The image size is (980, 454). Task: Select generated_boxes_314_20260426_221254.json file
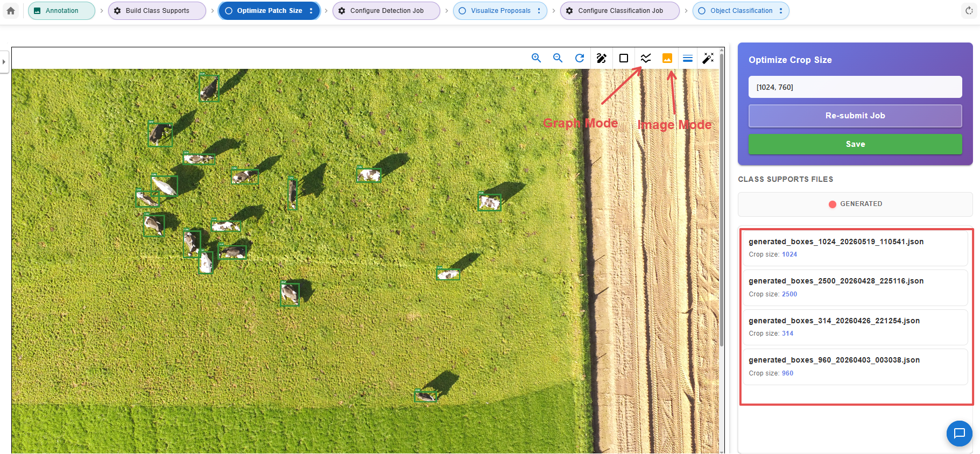[855, 327]
